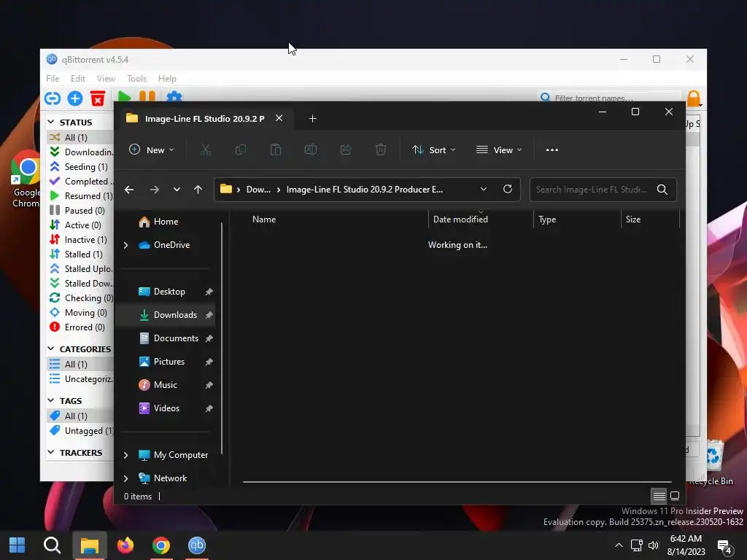
Task: Collapse the CATEGORIES section
Action: tap(51, 349)
